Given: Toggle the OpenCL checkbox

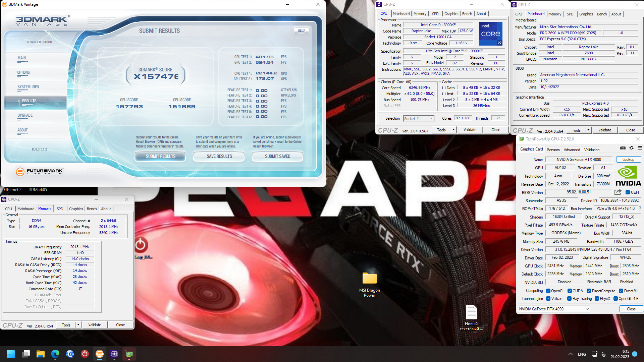Looking at the screenshot, I should pyautogui.click(x=548, y=291).
